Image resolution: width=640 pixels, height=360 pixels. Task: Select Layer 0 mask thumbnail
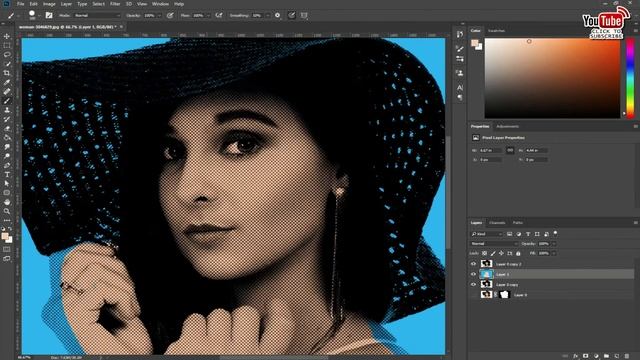coord(504,294)
